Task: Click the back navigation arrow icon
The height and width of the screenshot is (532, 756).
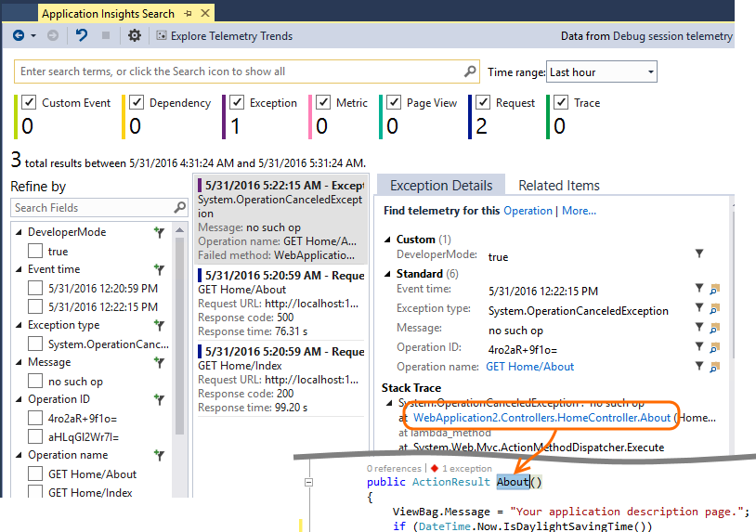Action: pos(19,35)
